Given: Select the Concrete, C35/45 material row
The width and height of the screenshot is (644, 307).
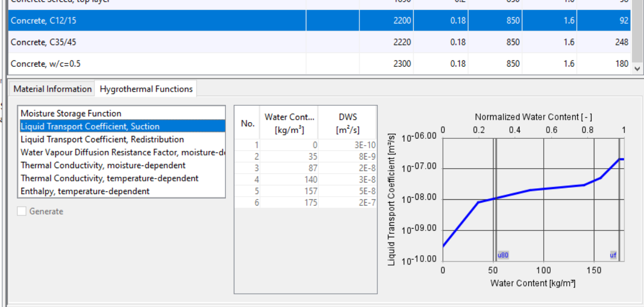Looking at the screenshot, I should click(157, 42).
